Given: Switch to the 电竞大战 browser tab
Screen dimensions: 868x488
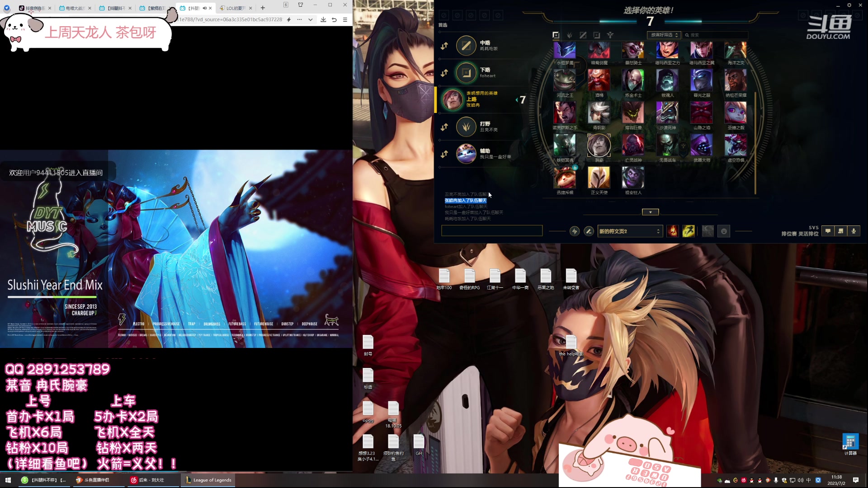Looking at the screenshot, I should pos(75,8).
